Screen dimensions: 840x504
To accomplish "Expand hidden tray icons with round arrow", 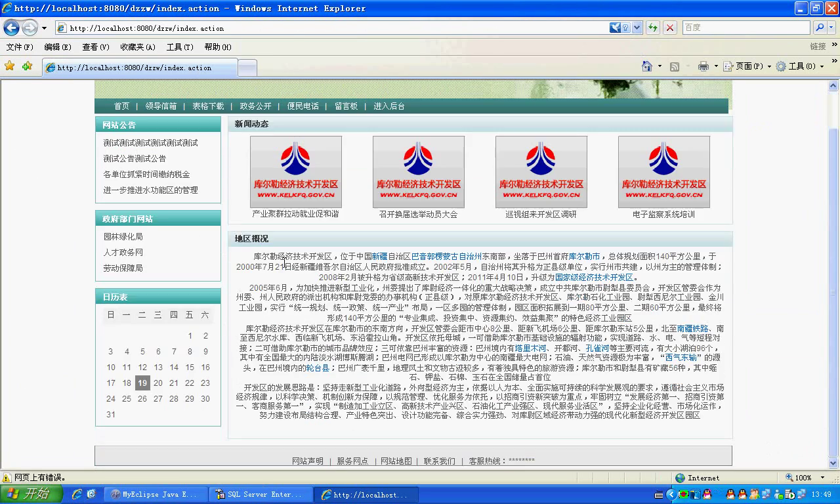I will coord(671,495).
